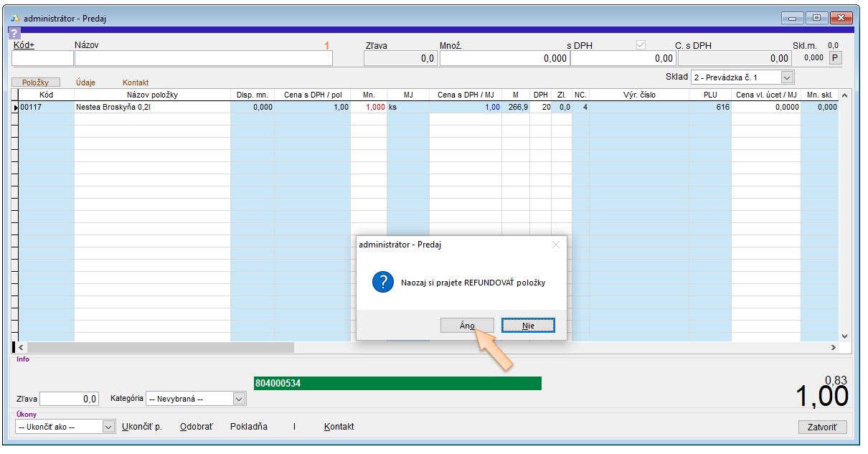Screen dimensions: 868x454
Task: Click the Kód+ input field
Action: [42, 59]
